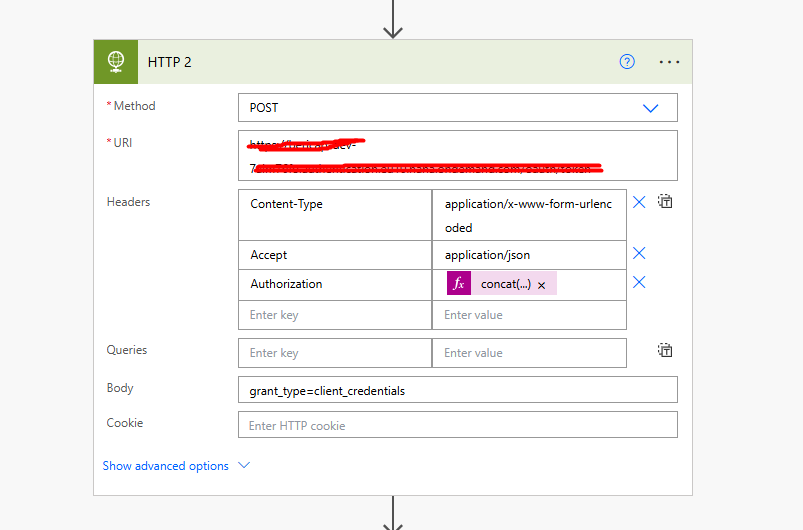Remove the concat(...) expression token
803x530 pixels.
click(542, 285)
